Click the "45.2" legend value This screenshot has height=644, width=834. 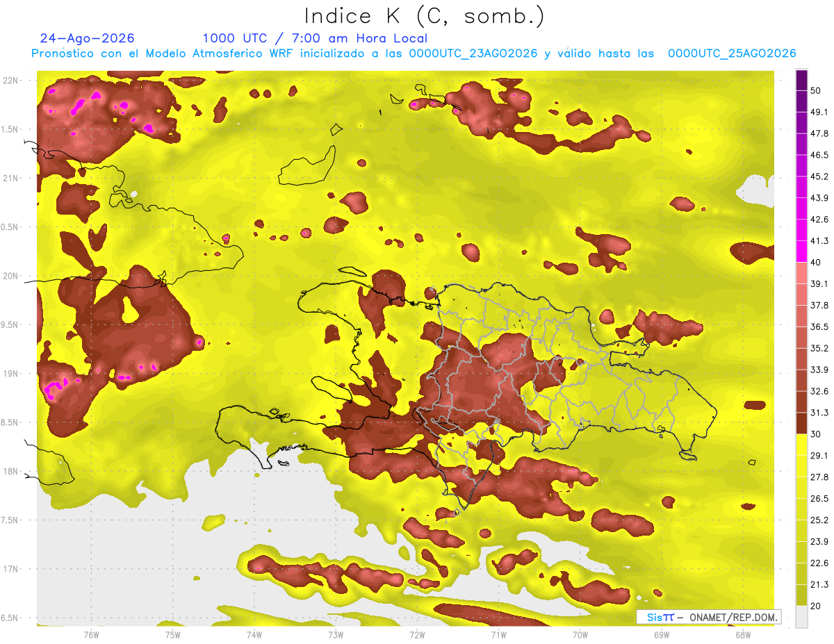819,176
